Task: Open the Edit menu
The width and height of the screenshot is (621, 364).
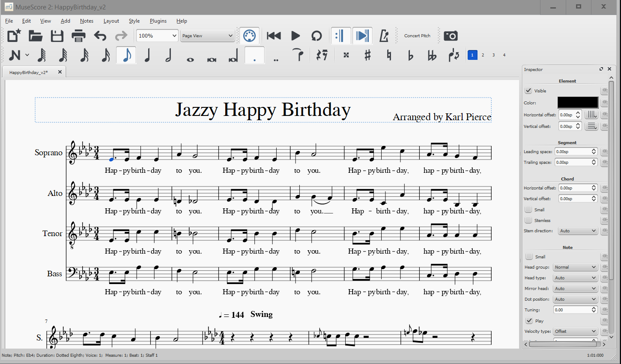Action: click(x=27, y=21)
